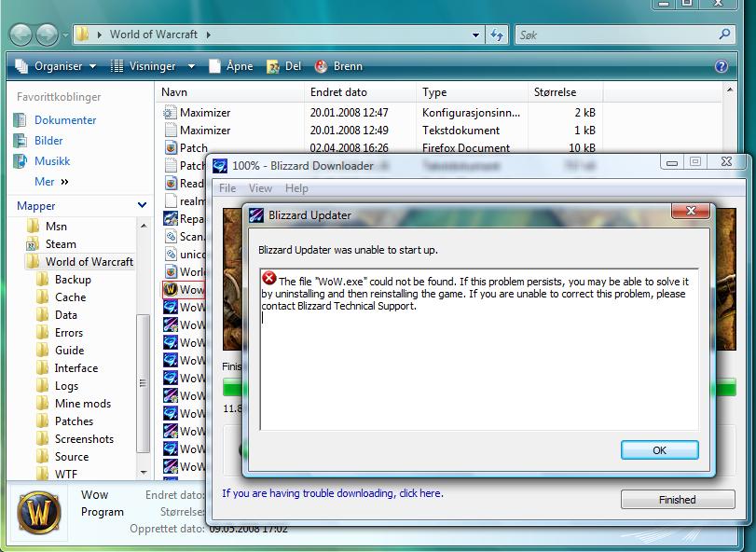756x552 pixels.
Task: Sort by Størrelse column header
Action: [565, 92]
